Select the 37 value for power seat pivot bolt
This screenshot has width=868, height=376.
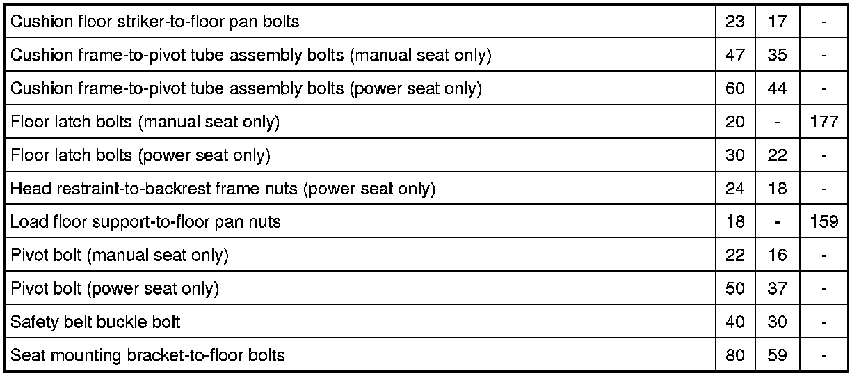[x=777, y=289]
